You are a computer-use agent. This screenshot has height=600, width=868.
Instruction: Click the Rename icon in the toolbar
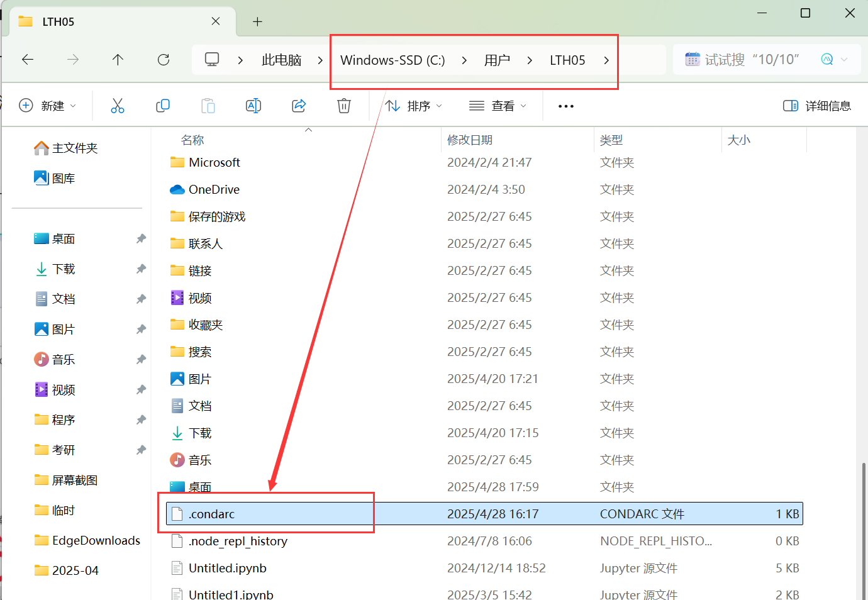click(253, 105)
